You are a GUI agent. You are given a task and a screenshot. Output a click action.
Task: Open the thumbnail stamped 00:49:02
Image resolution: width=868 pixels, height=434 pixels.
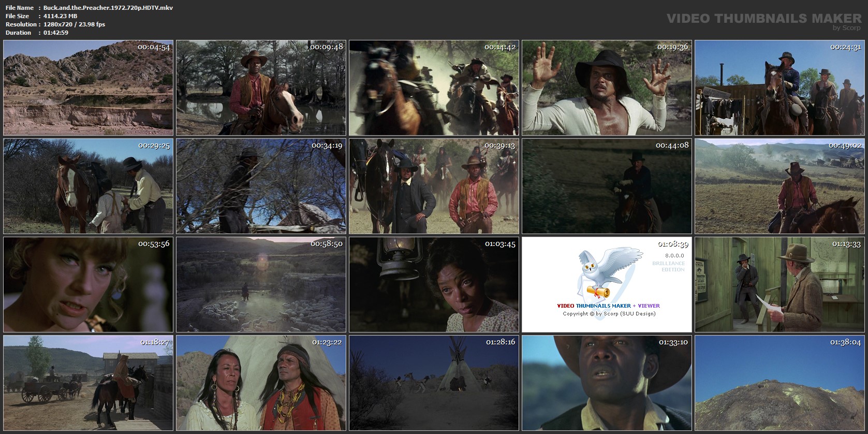tap(779, 186)
